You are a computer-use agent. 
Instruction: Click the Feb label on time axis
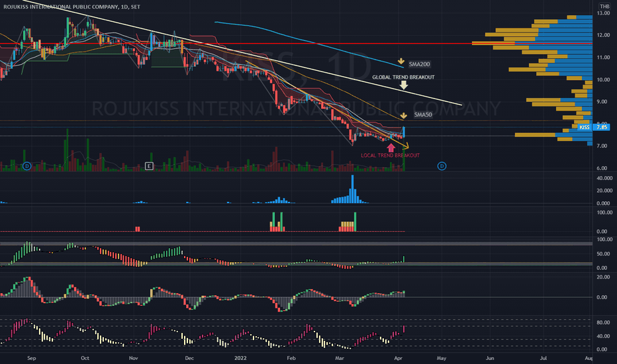tap(291, 358)
